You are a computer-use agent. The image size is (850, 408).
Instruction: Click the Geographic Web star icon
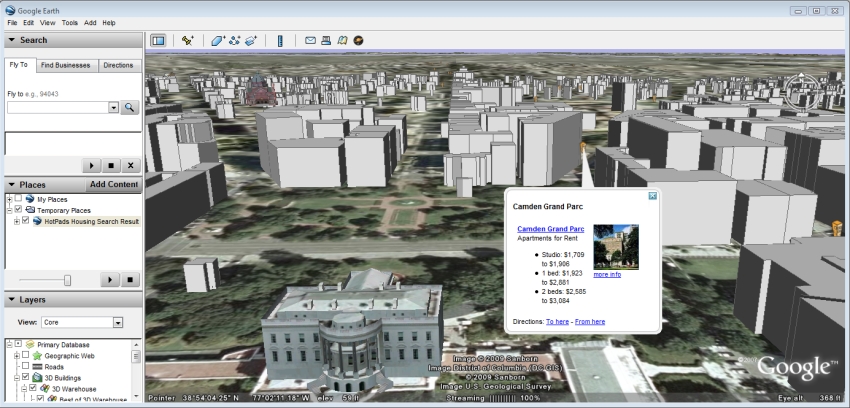(37, 356)
